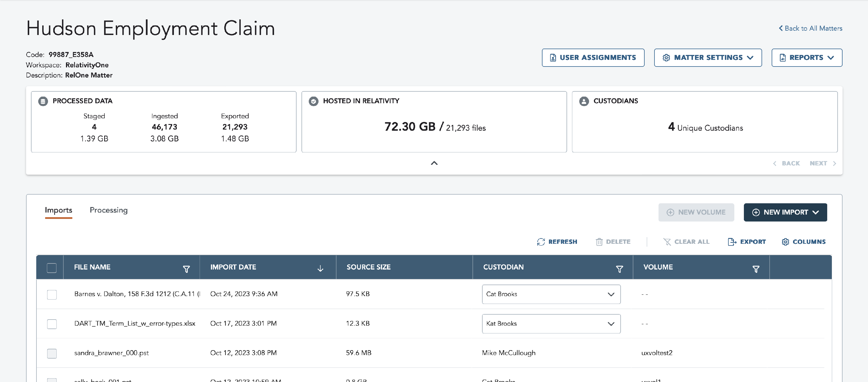
Task: Click the Import Date sort arrow
Action: [320, 268]
